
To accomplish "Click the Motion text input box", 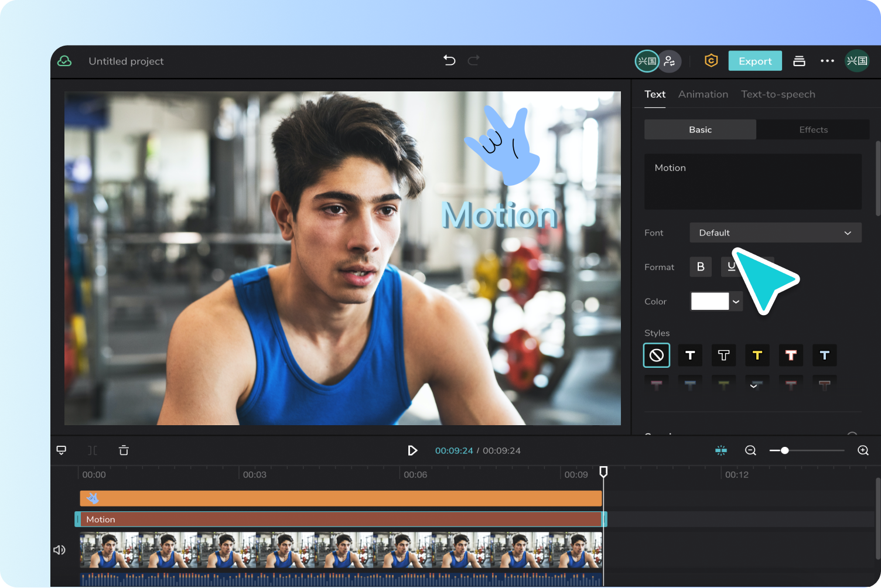I will pos(753,182).
